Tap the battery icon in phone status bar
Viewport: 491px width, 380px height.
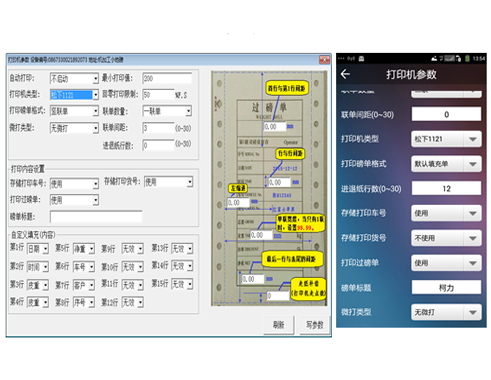point(467,59)
